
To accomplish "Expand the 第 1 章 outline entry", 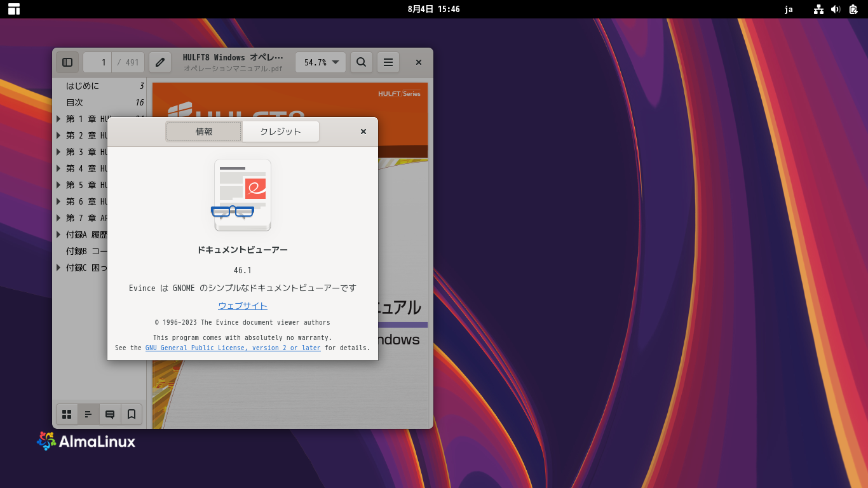I will [59, 119].
